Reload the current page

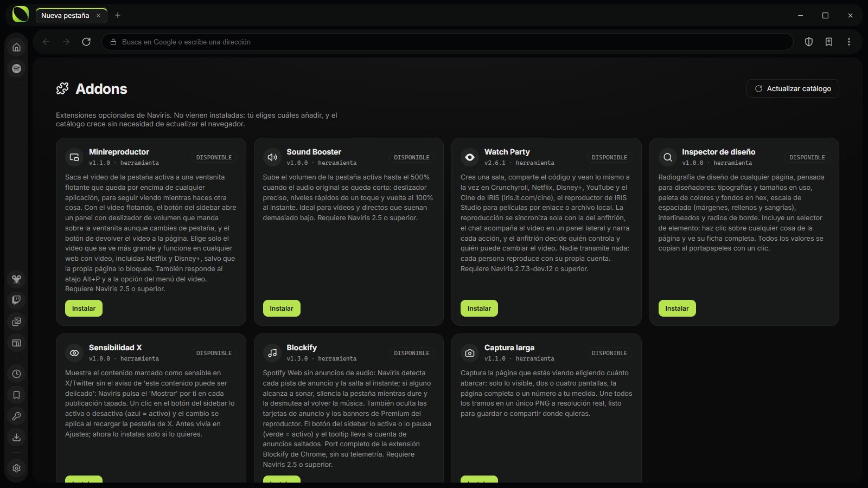coord(86,42)
